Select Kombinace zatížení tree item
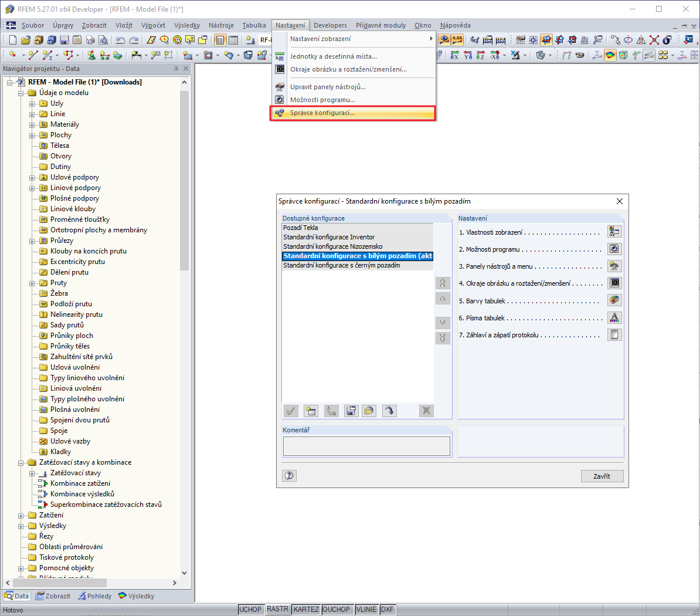Viewport: 700px width, 616px height. [80, 483]
